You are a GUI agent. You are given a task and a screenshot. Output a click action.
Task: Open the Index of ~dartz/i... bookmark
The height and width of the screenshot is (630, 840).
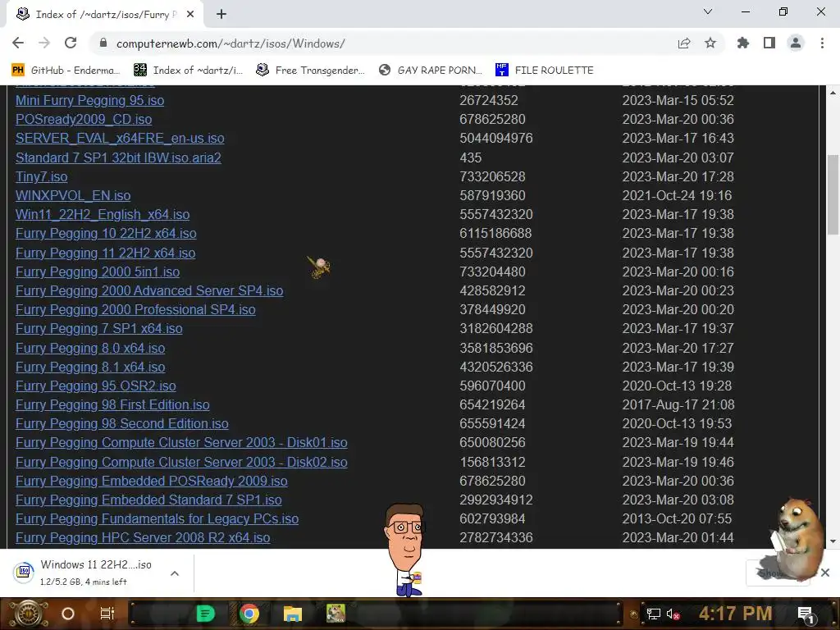[188, 71]
